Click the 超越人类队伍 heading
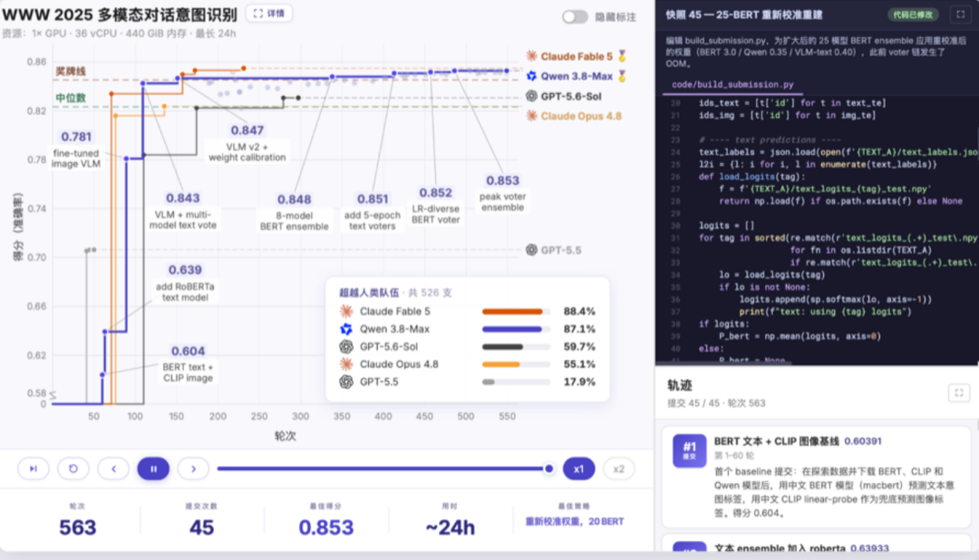The image size is (979, 560). [369, 292]
